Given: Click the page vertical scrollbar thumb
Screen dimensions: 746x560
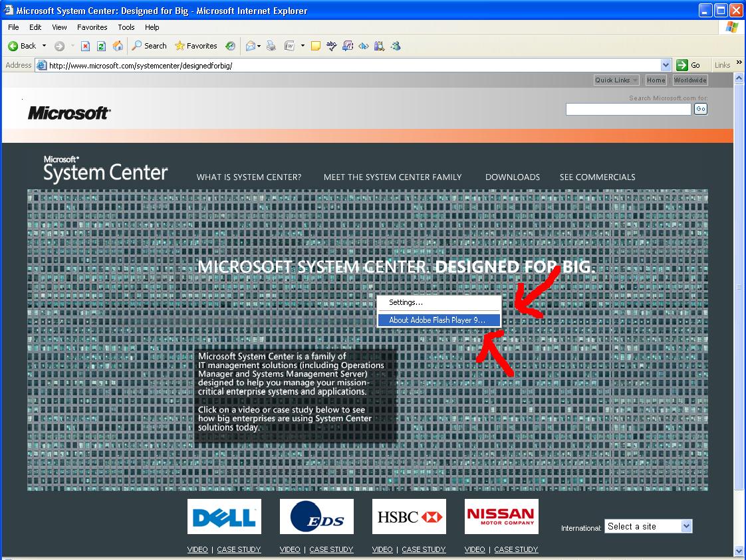Looking at the screenshot, I should (739, 287).
